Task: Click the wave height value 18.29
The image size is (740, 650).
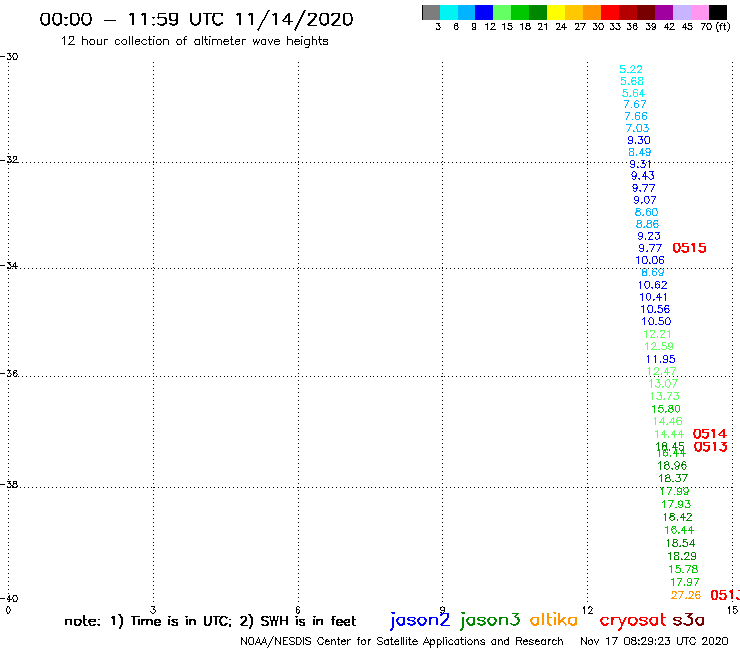Action: point(682,556)
